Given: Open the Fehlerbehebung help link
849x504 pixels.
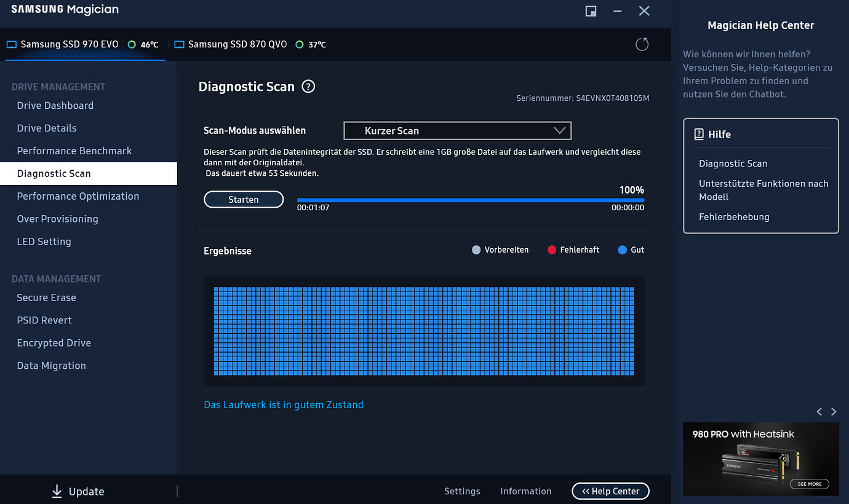Looking at the screenshot, I should pyautogui.click(x=734, y=217).
